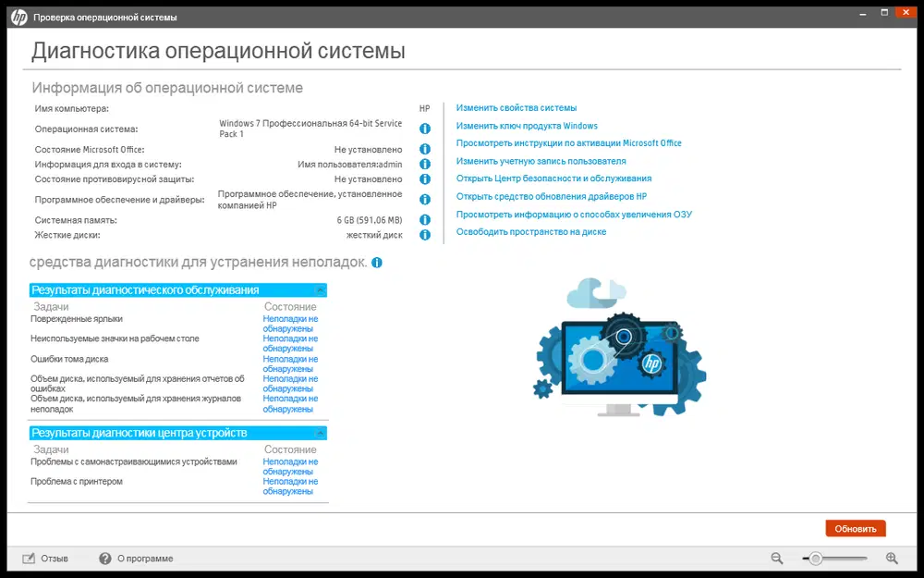
Task: Open info icon for Операционная система row
Action: pos(425,129)
